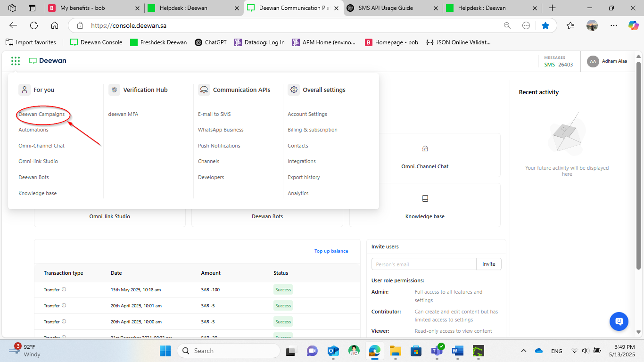
Task: Open the Deewan Bots card
Action: point(267,216)
